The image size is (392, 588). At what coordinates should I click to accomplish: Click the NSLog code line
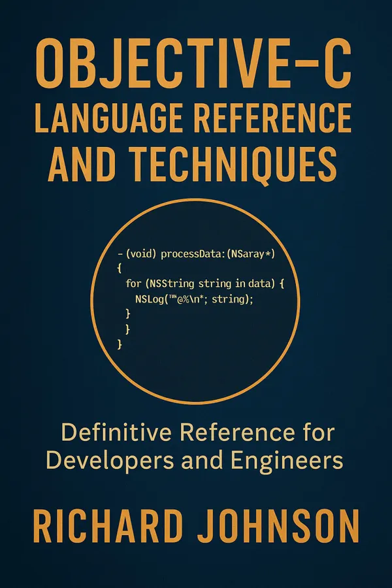194,299
